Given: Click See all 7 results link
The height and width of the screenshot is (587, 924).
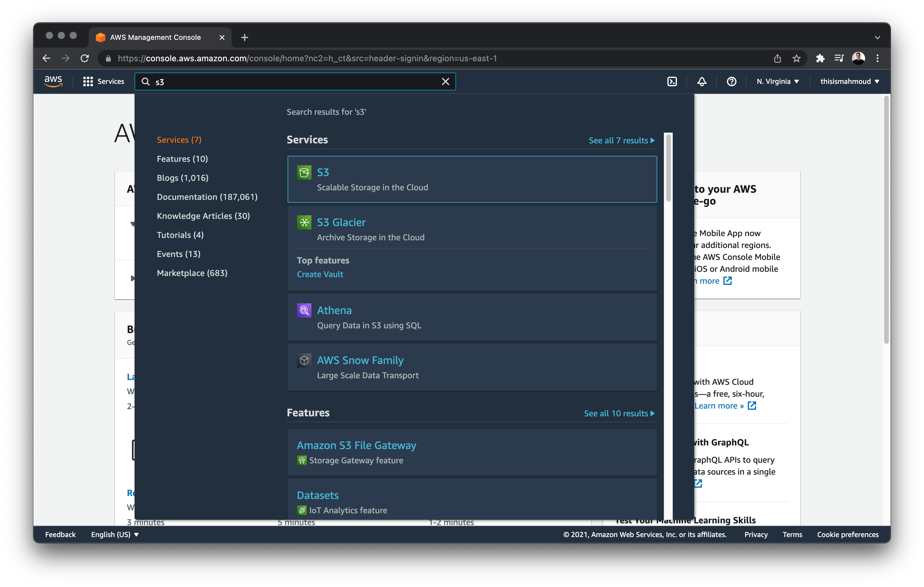Looking at the screenshot, I should (x=621, y=140).
